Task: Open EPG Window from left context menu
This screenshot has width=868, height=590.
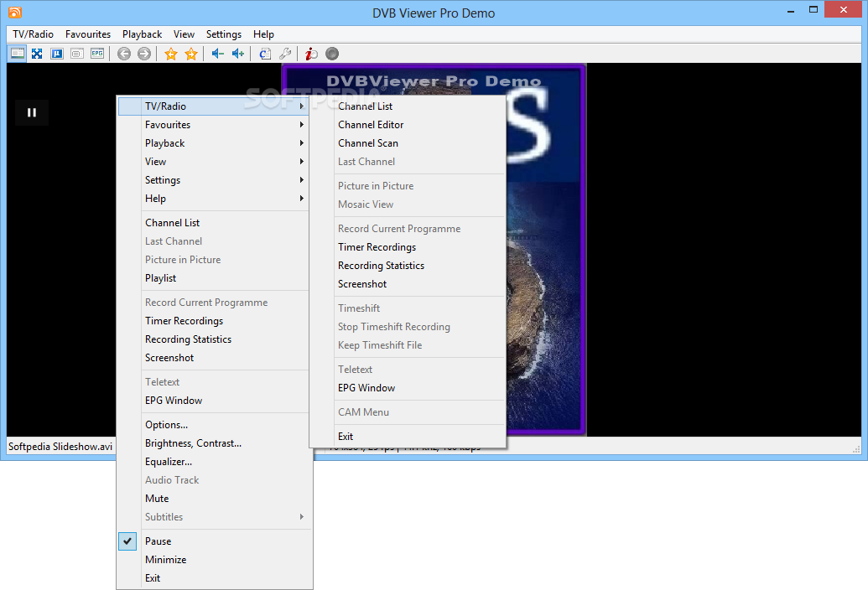Action: click(214, 401)
